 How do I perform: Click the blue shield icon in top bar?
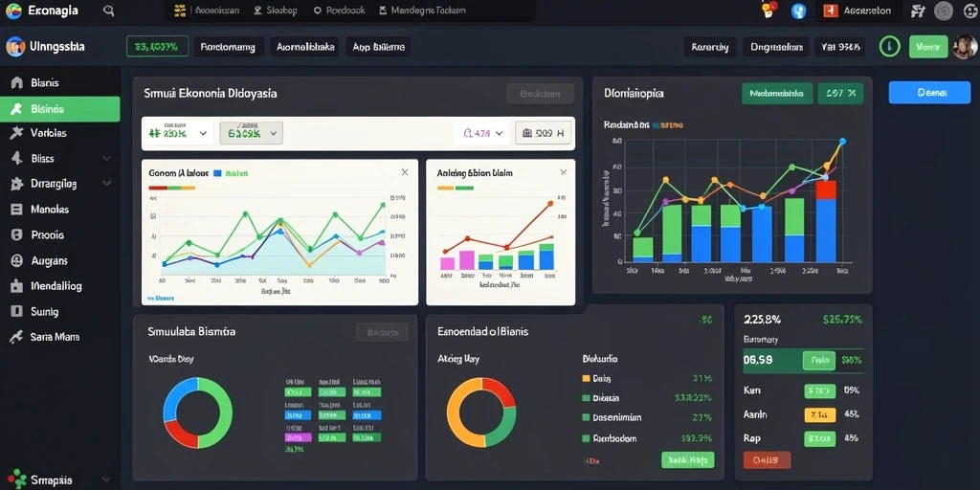(799, 11)
